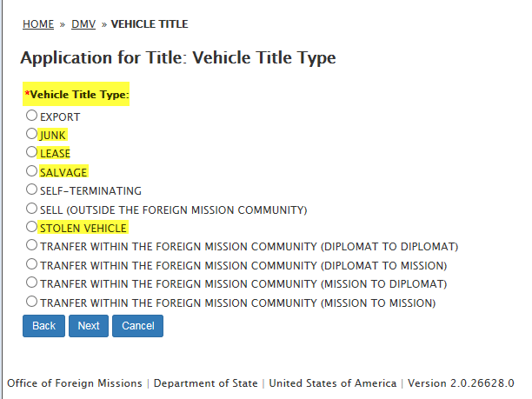The height and width of the screenshot is (399, 532).
Task: Click the SALVAGE label text
Action: click(63, 172)
